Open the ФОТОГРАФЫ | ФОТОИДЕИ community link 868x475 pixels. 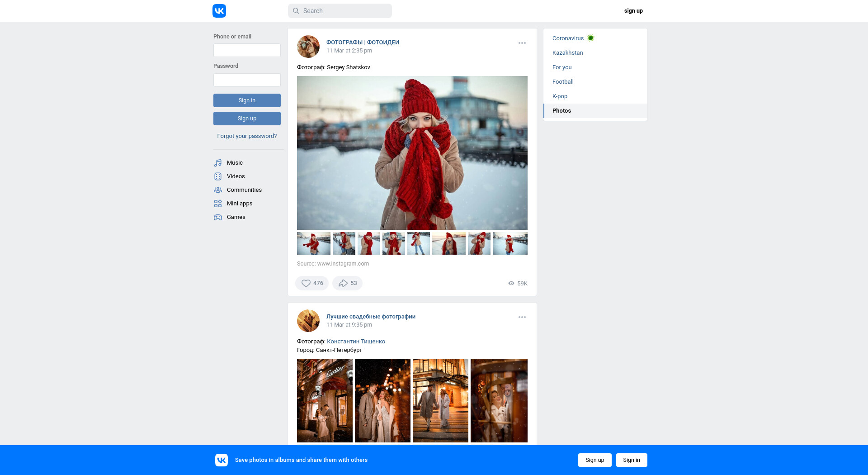[363, 43]
